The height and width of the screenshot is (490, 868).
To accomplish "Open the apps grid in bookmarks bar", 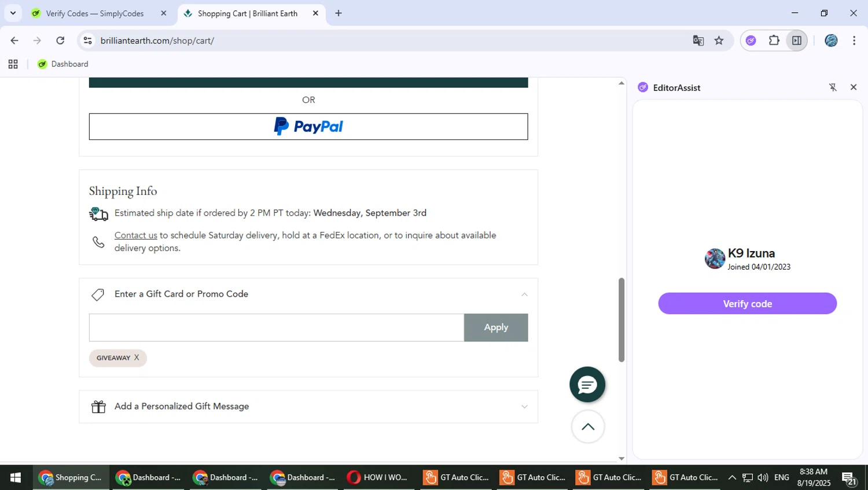I will point(13,64).
